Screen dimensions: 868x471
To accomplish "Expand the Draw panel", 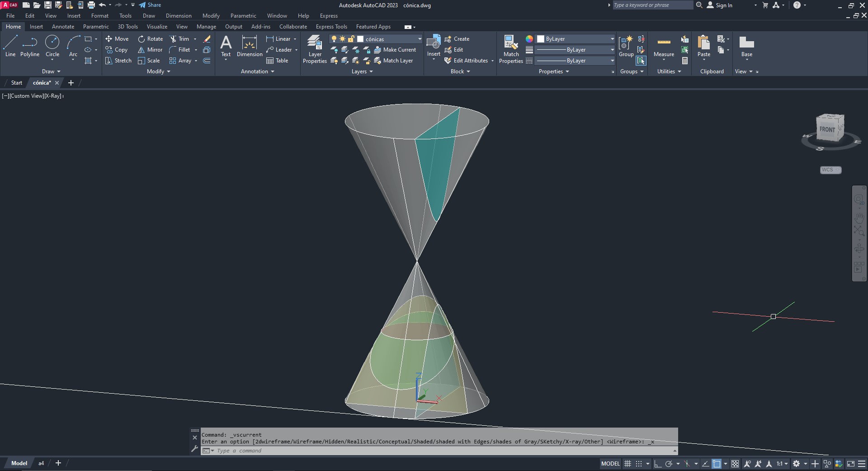I will click(51, 71).
